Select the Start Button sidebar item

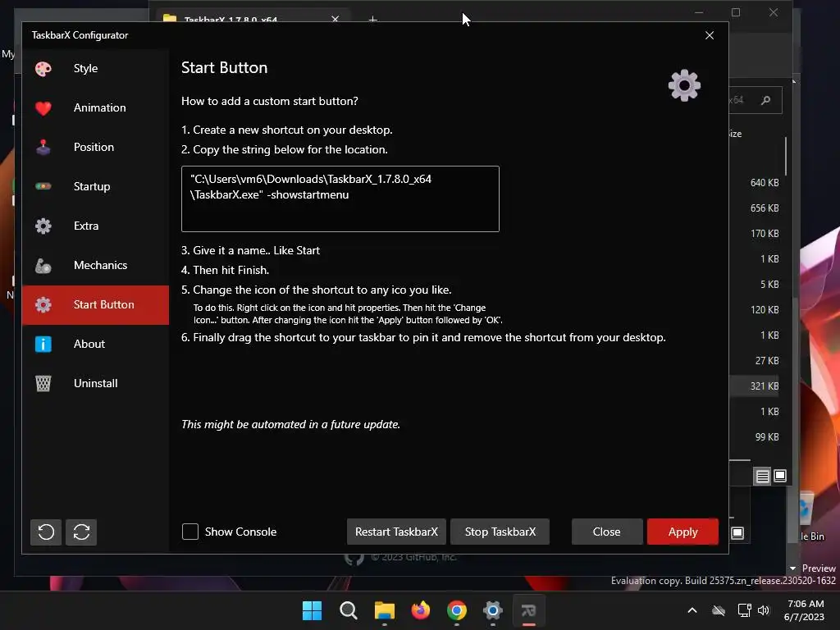click(95, 304)
